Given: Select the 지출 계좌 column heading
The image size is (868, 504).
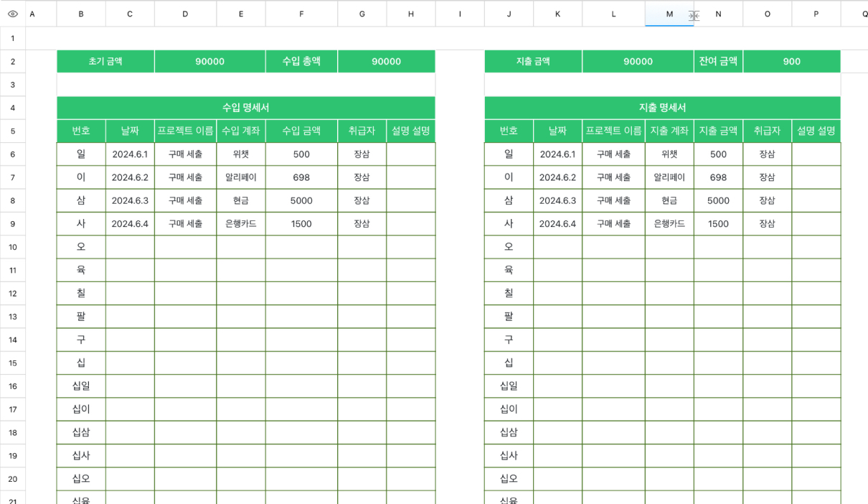Looking at the screenshot, I should tap(669, 131).
